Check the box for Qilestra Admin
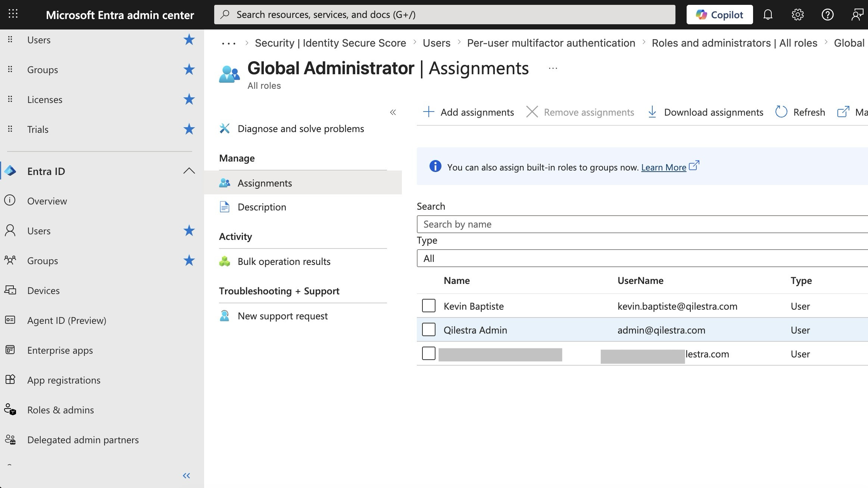The height and width of the screenshot is (488, 868). pyautogui.click(x=429, y=329)
